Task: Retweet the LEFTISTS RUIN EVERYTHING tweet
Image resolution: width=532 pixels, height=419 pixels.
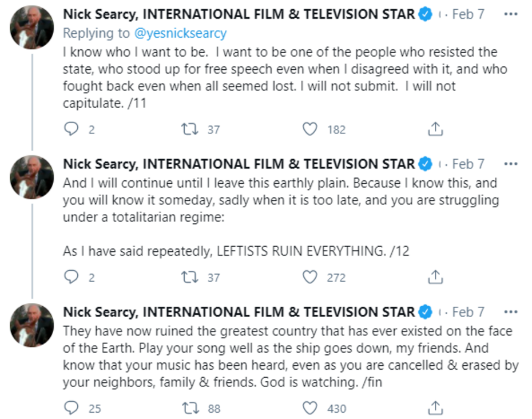Action: coord(187,278)
